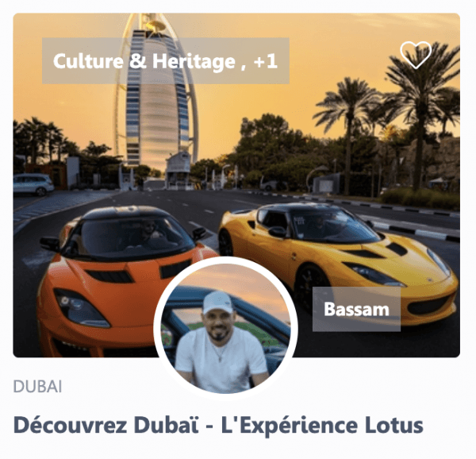Click the Bassam host name label
476x459 pixels.
click(x=356, y=309)
